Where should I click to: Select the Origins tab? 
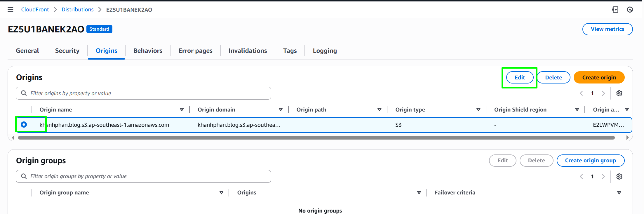point(107,51)
